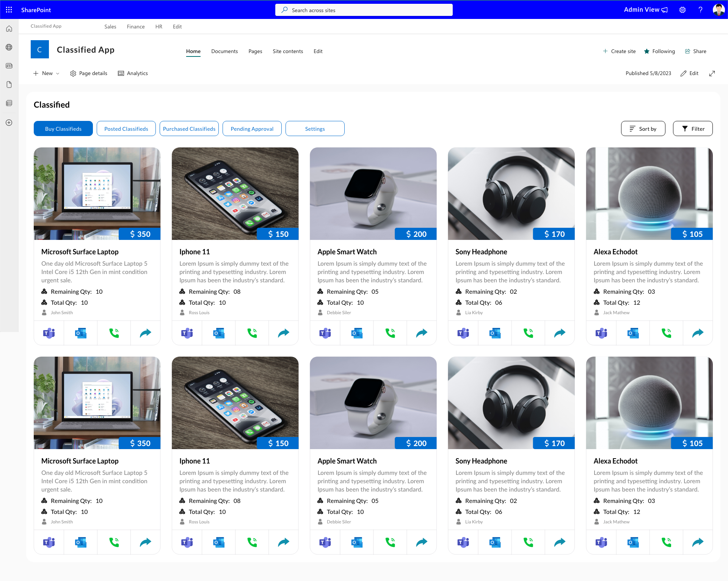Click the Admin View button
This screenshot has width=728, height=581.
click(x=646, y=10)
